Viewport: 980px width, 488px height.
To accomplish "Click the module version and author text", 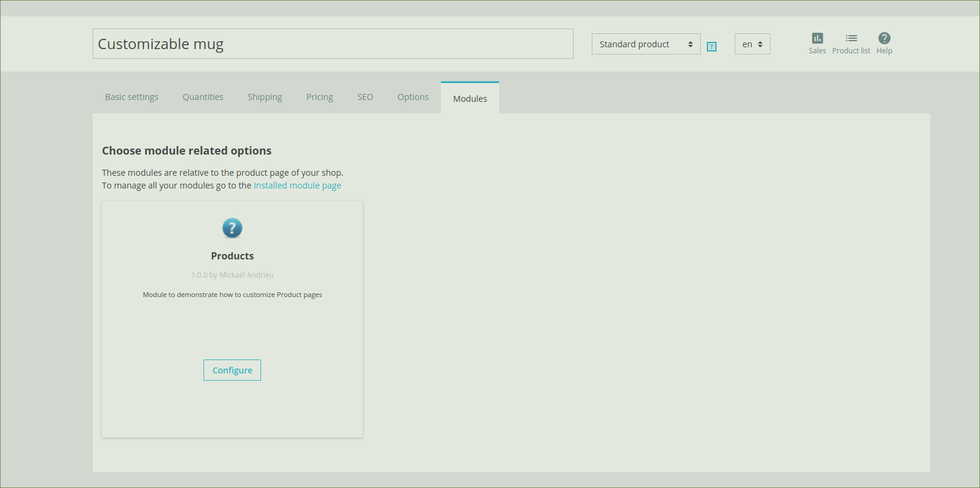I will tap(233, 275).
